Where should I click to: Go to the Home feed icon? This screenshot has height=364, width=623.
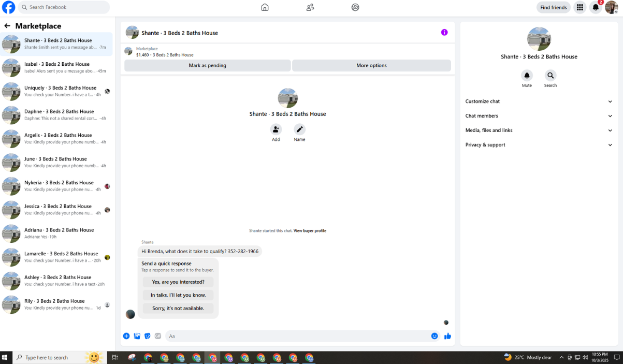(265, 7)
